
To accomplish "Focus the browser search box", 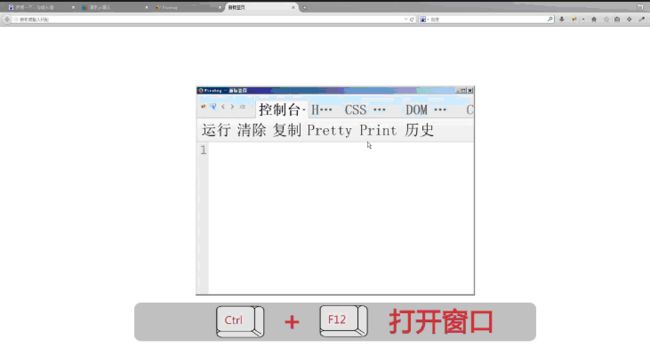I will click(488, 19).
